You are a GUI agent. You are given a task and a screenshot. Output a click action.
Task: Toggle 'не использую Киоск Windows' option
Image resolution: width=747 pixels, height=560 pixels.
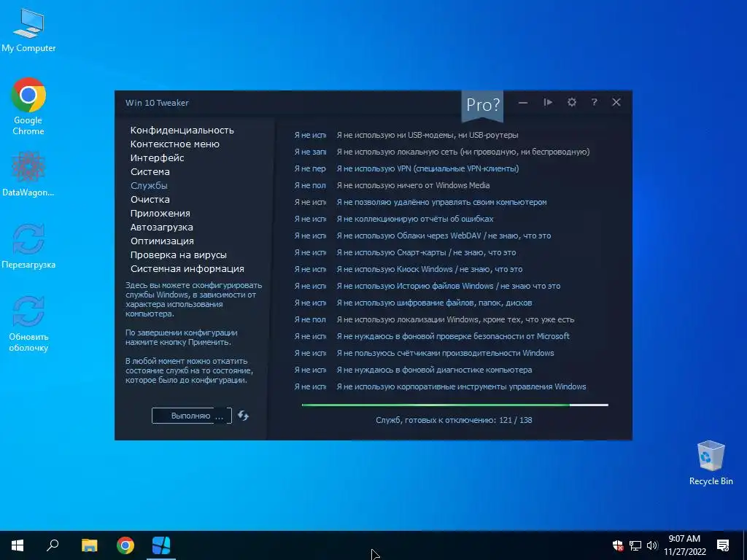click(x=430, y=269)
